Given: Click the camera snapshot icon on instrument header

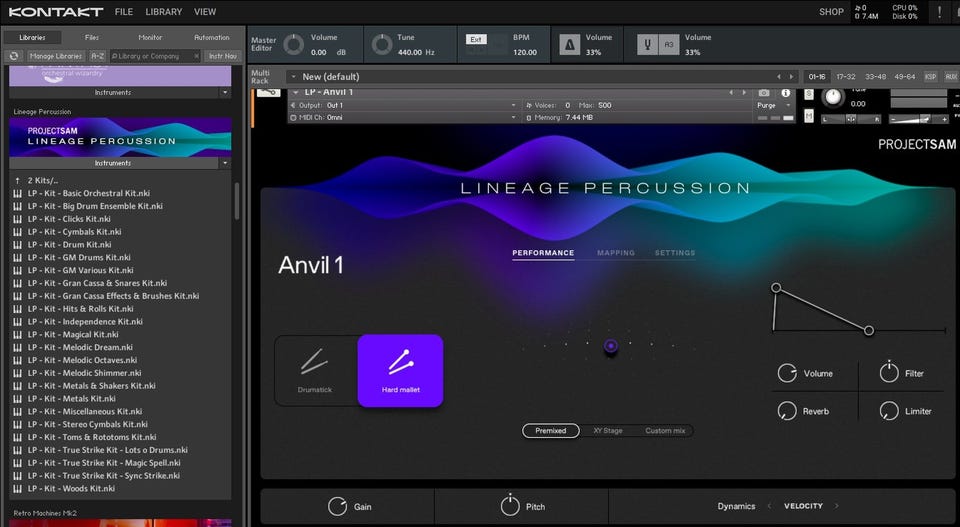Looking at the screenshot, I should click(x=764, y=92).
